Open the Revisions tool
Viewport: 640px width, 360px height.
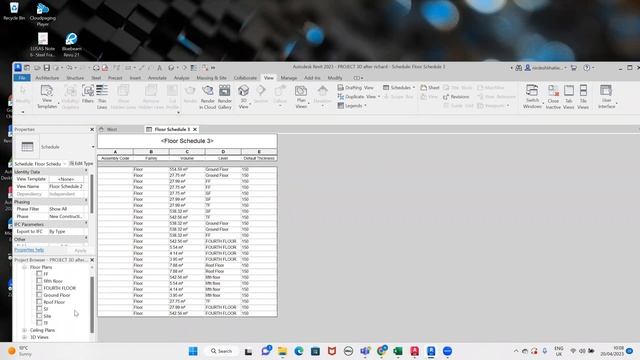coord(456,97)
